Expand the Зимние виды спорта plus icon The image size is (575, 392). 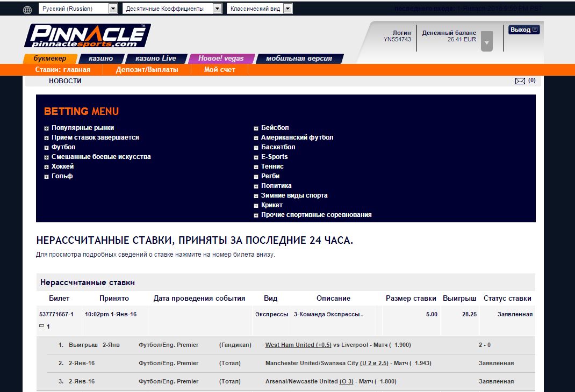(x=256, y=196)
